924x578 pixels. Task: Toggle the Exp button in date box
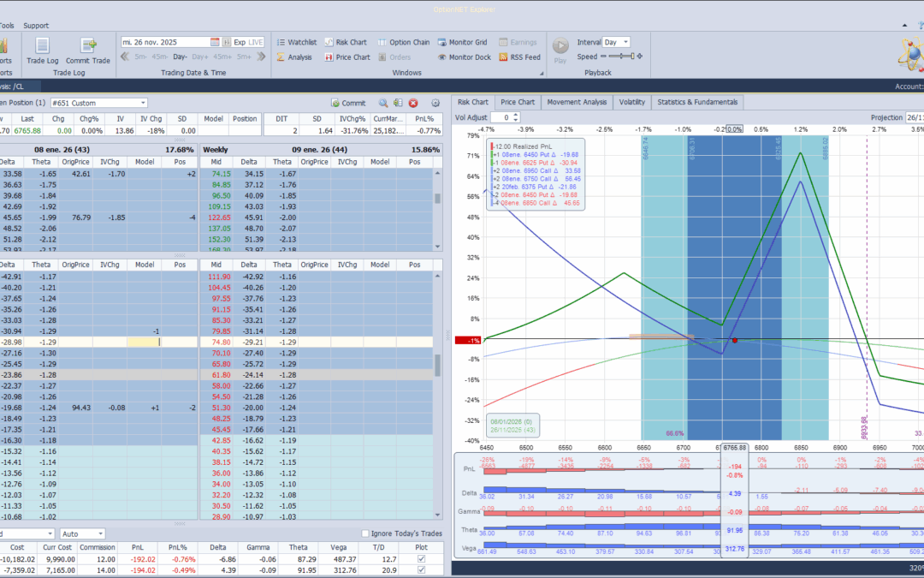pyautogui.click(x=240, y=42)
